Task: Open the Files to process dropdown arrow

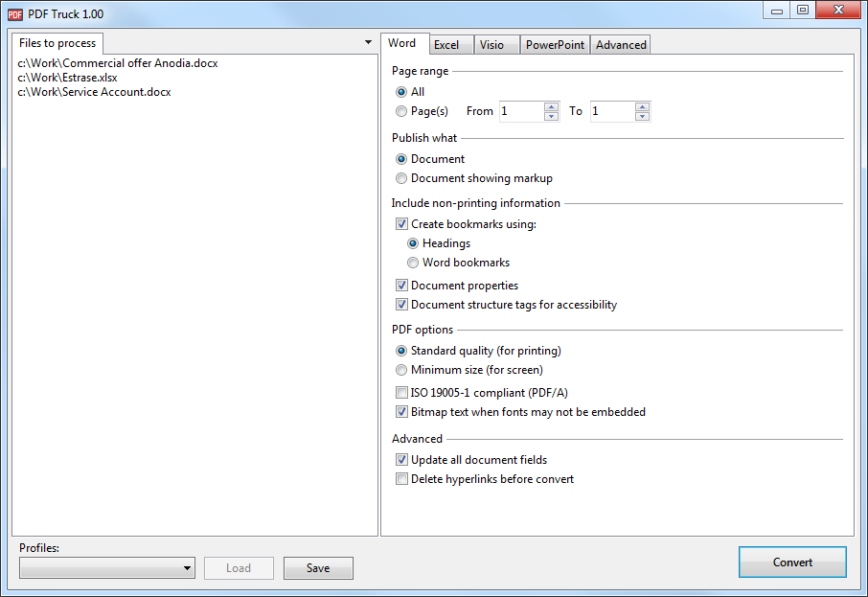Action: pos(368,42)
